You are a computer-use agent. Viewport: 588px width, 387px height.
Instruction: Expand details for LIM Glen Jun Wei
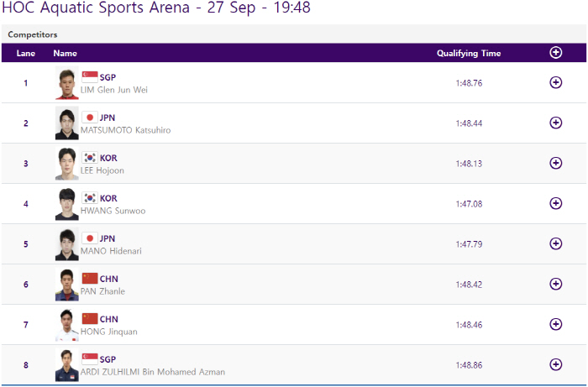[555, 82]
